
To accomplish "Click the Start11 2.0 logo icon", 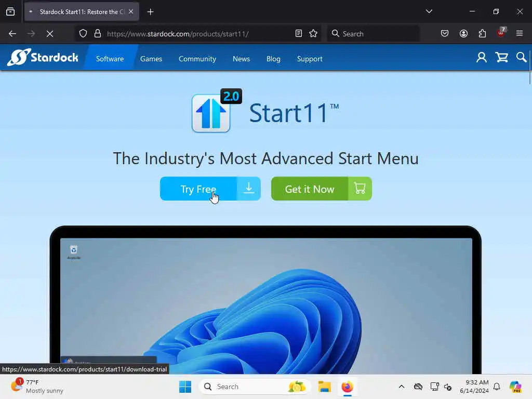I will (217, 111).
